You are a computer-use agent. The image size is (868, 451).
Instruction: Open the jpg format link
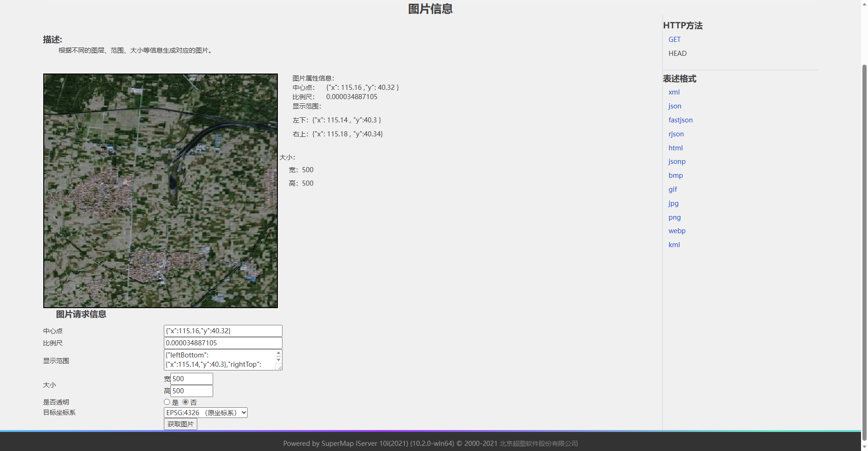point(673,203)
